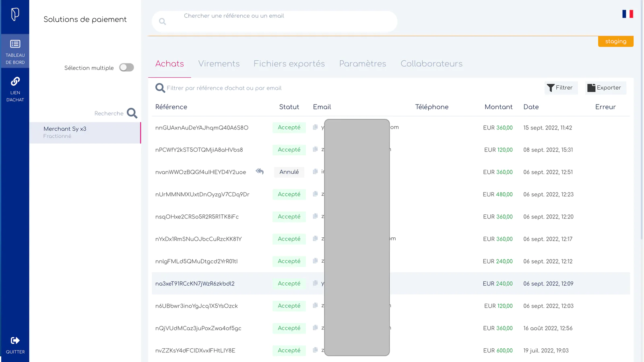Click the French flag language icon
The width and height of the screenshot is (644, 362).
tap(627, 14)
